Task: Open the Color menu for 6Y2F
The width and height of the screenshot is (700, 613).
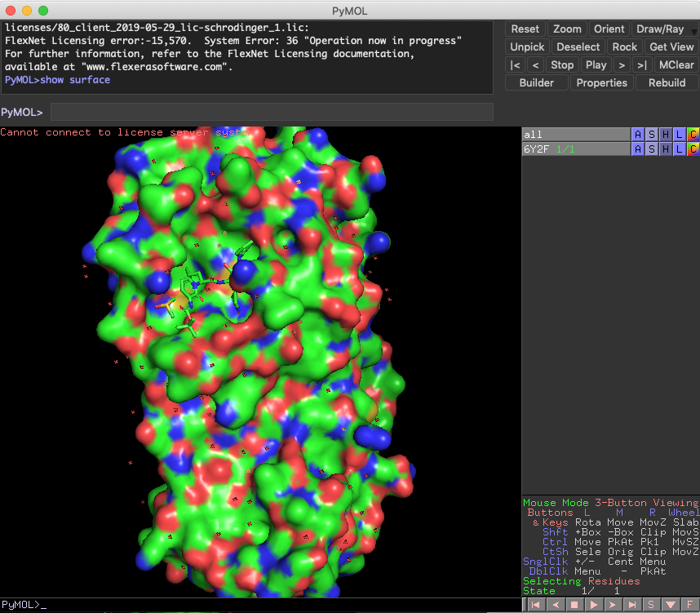Action: pos(693,149)
